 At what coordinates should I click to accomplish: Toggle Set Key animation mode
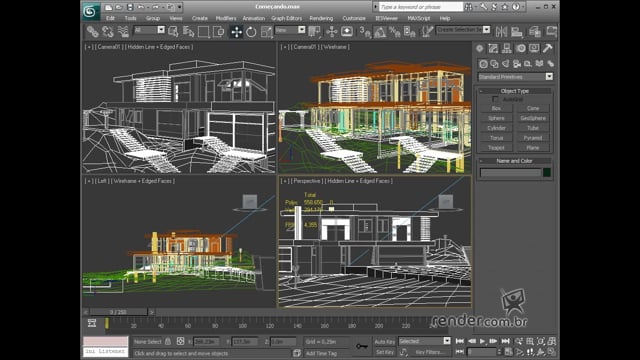[x=384, y=352]
